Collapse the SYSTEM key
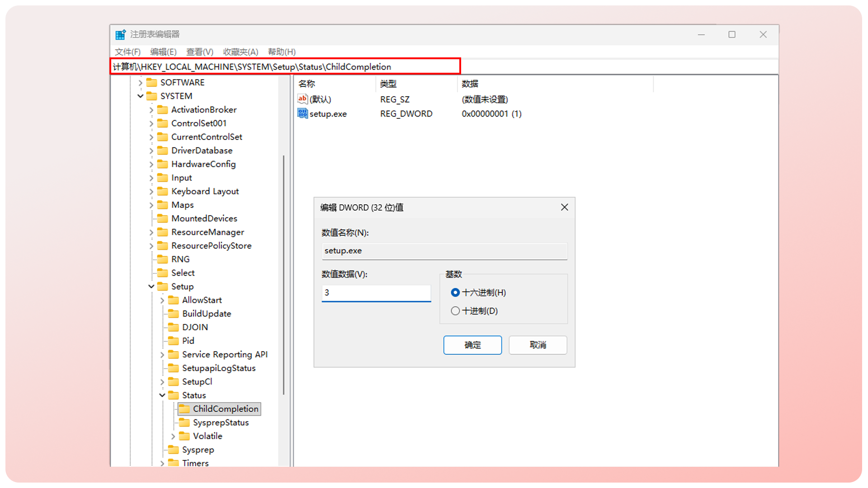868x488 pixels. (141, 96)
